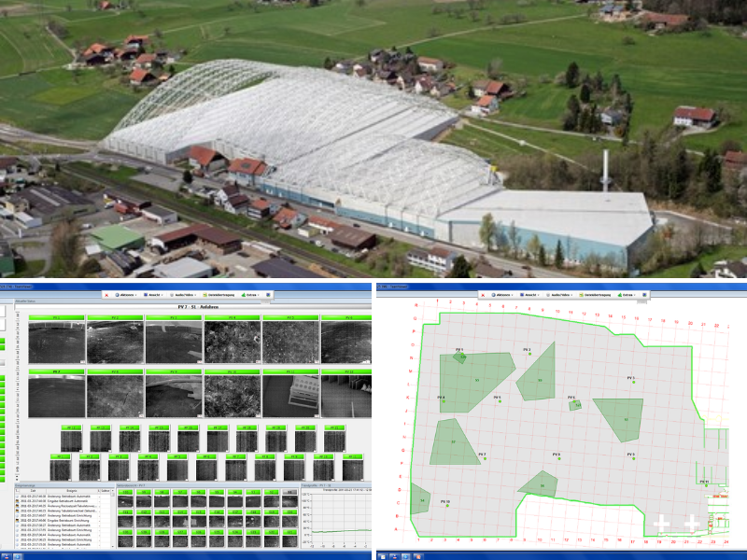Viewport: 747px width, 560px height.
Task: Open the large PV 6 camera thumbnail
Action: click(346, 343)
